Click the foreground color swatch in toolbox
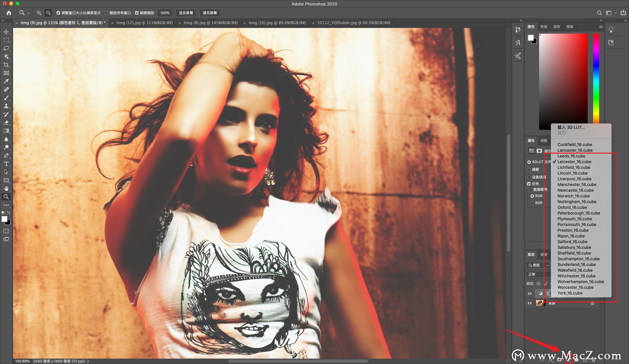Viewport: 629px width, 364px height. [x=4, y=219]
